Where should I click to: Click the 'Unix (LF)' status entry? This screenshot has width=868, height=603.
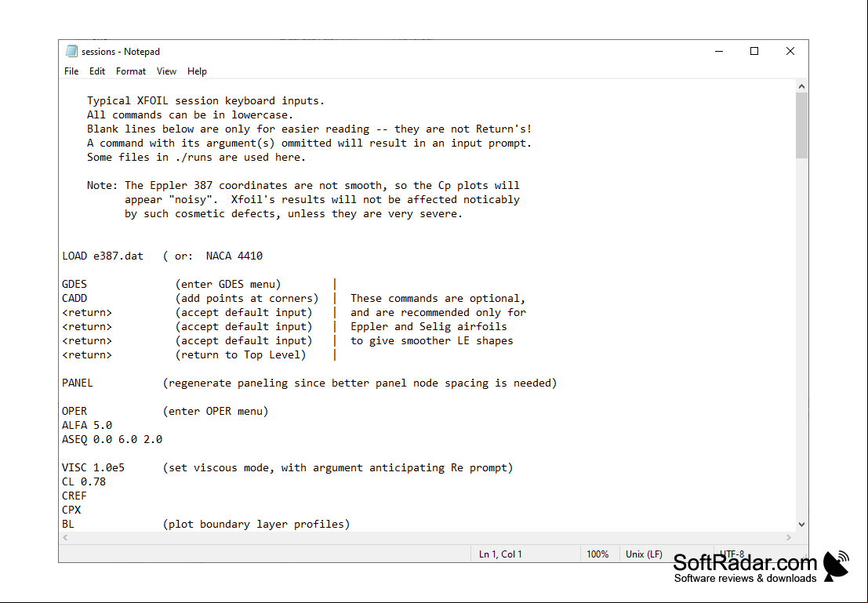[644, 554]
